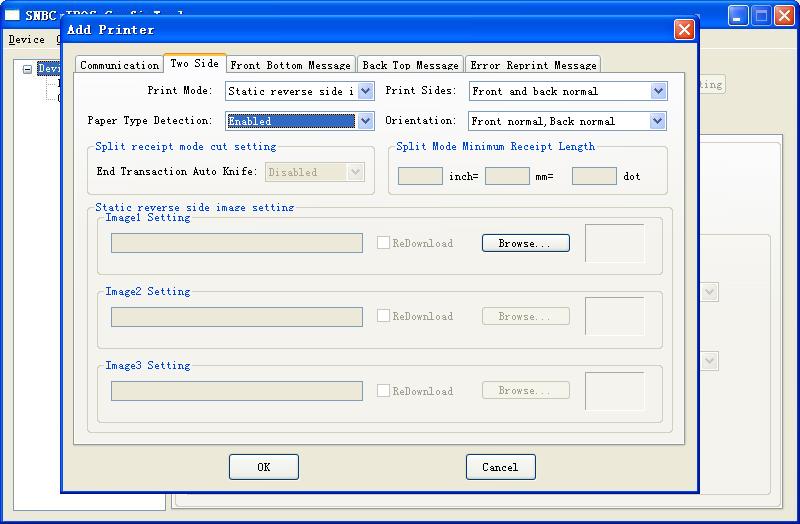Click Browse button for Image1 Setting
Viewport: 800px width, 524px height.
526,243
